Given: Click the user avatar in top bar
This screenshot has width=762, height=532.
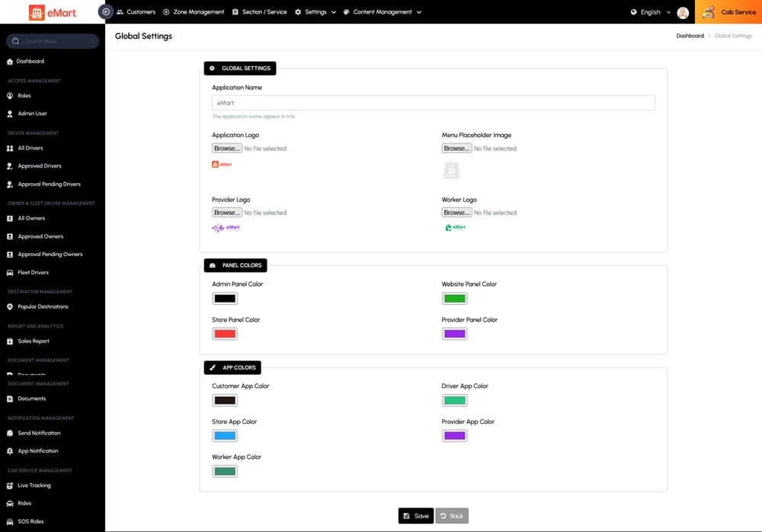Looking at the screenshot, I should click(x=683, y=12).
